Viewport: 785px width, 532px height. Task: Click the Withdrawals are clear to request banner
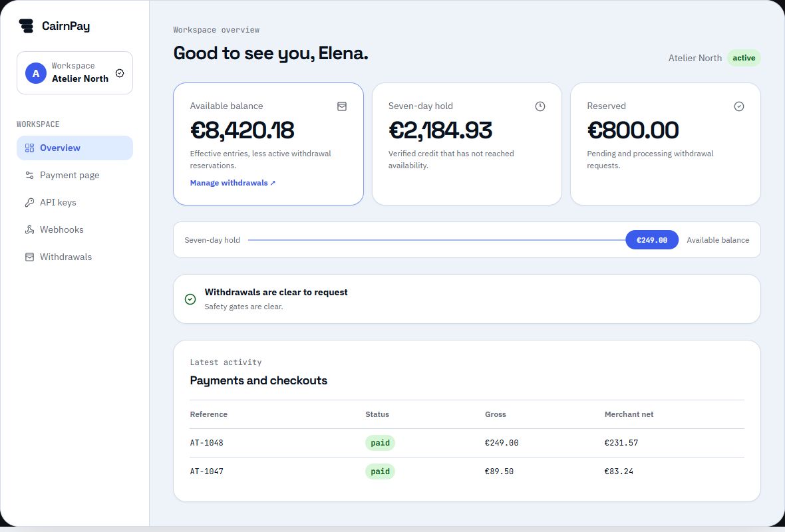tap(466, 299)
